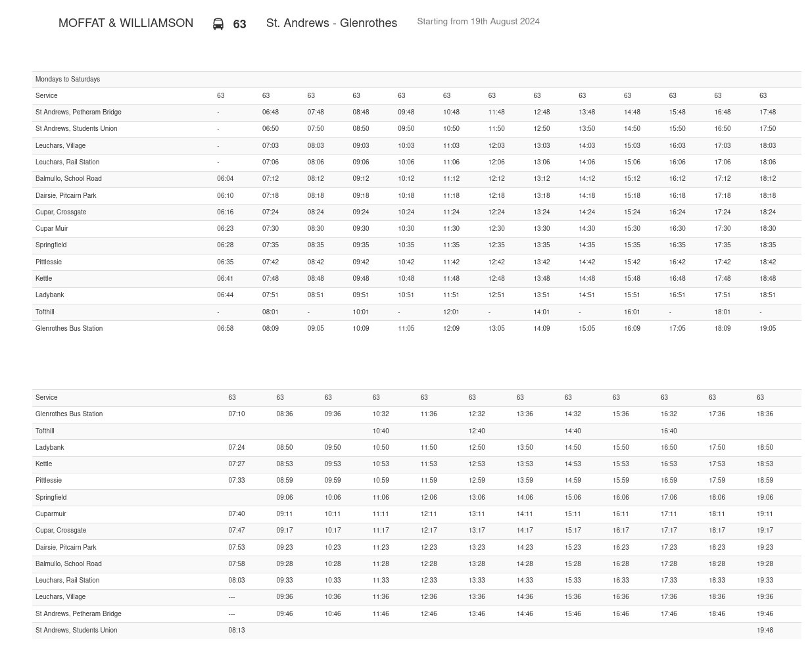This screenshot has height=647, width=812.
Task: Select the 07:40 Cuparmuir time
Action: [237, 514]
